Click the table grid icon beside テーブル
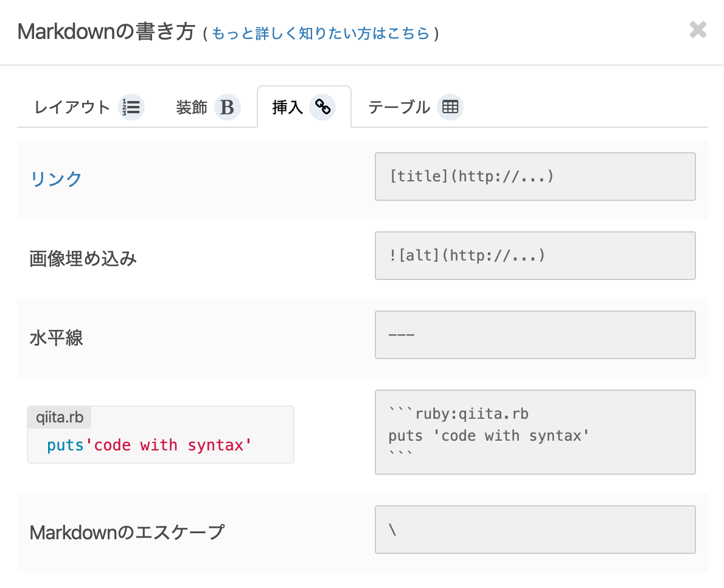Image resolution: width=724 pixels, height=588 pixels. tap(450, 108)
